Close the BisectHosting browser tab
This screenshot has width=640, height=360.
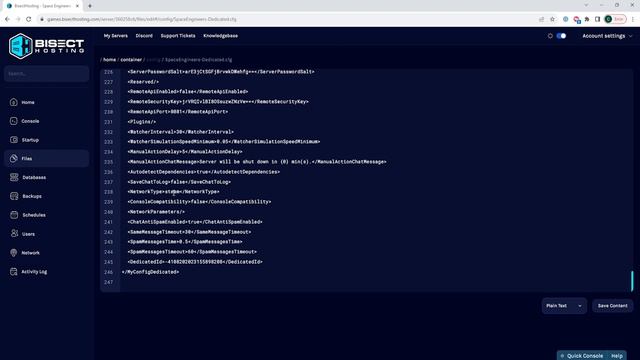(77, 6)
